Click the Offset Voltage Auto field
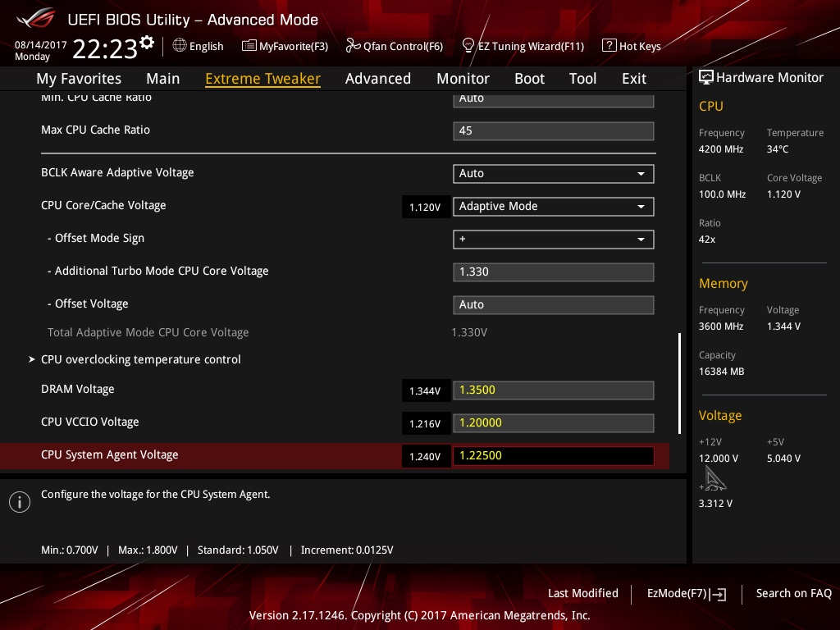Viewport: 840px width, 630px height. tap(554, 305)
